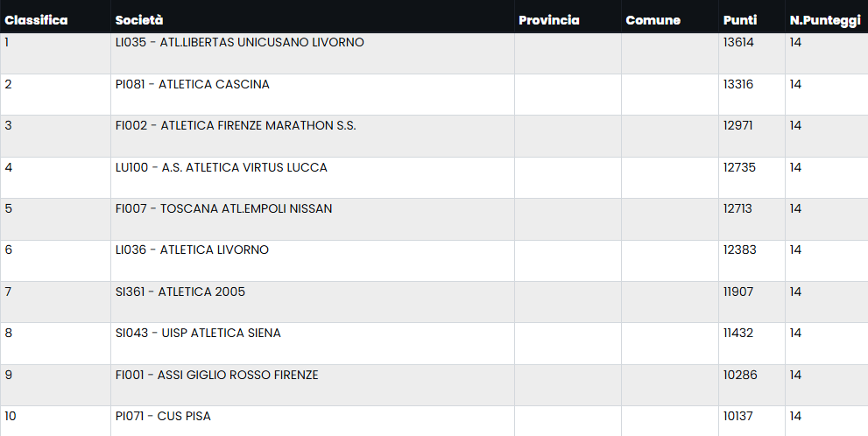Click the N.Punteggi column header
The height and width of the screenshot is (436, 868).
pyautogui.click(x=825, y=20)
